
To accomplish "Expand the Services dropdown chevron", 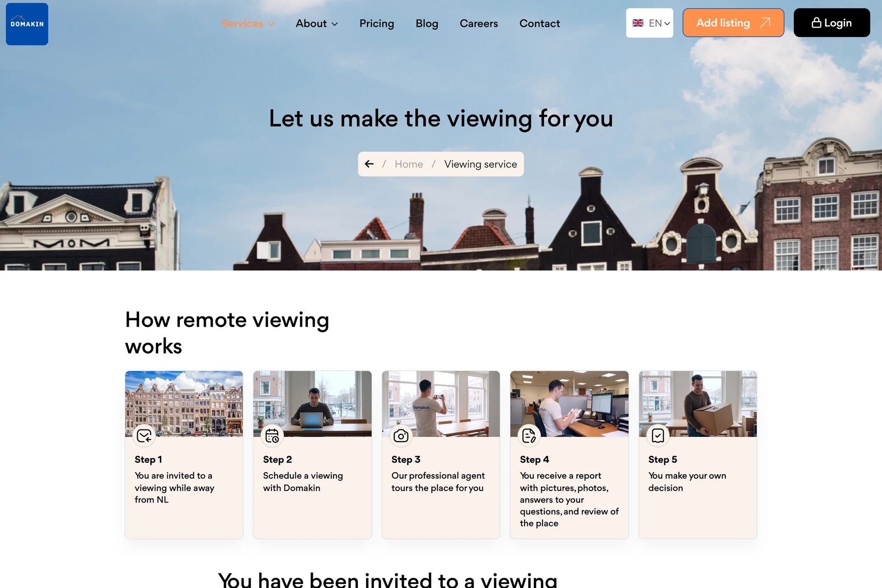I will click(x=271, y=24).
